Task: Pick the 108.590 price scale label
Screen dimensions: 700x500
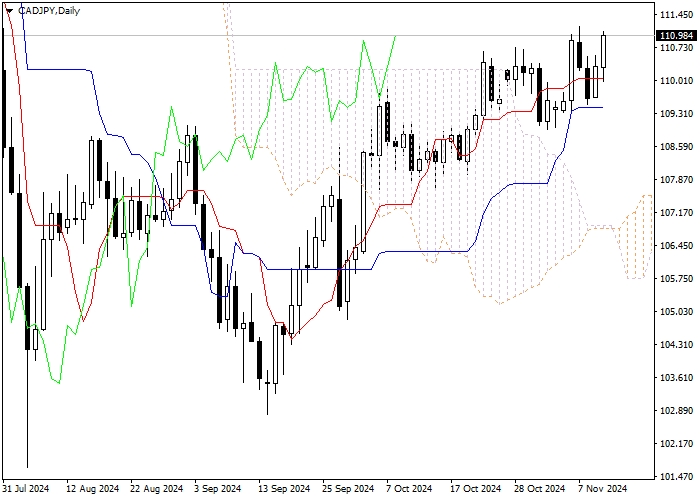Action: [676, 147]
